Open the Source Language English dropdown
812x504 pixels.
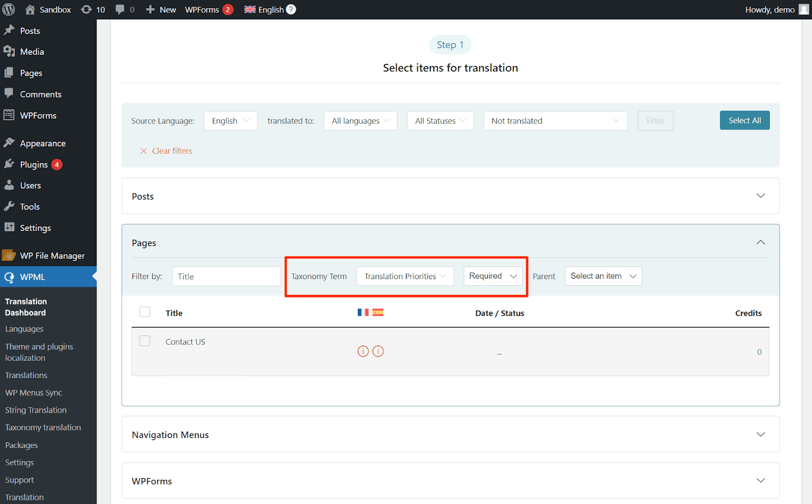[230, 121]
